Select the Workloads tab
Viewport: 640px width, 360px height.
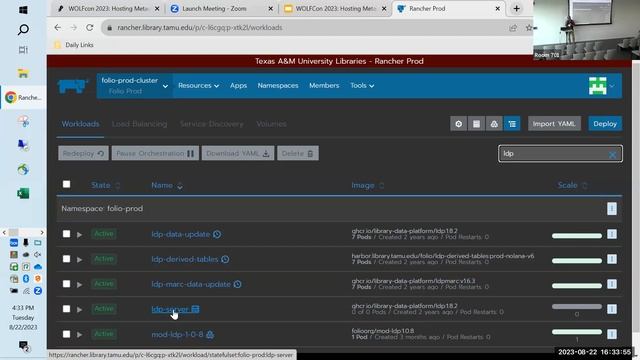[x=80, y=124]
